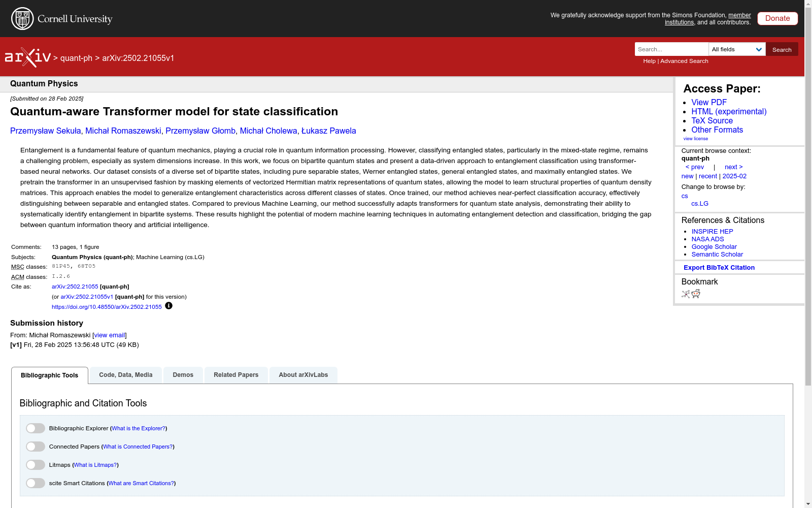Image resolution: width=812 pixels, height=508 pixels.
Task: Click the quant-ph breadcrumb link
Action: coord(76,58)
